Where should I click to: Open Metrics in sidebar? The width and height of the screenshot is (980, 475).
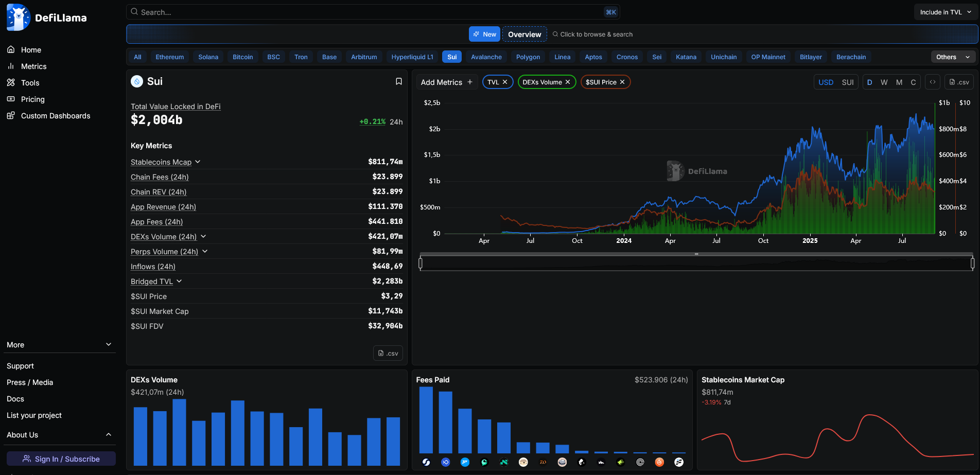coord(33,66)
